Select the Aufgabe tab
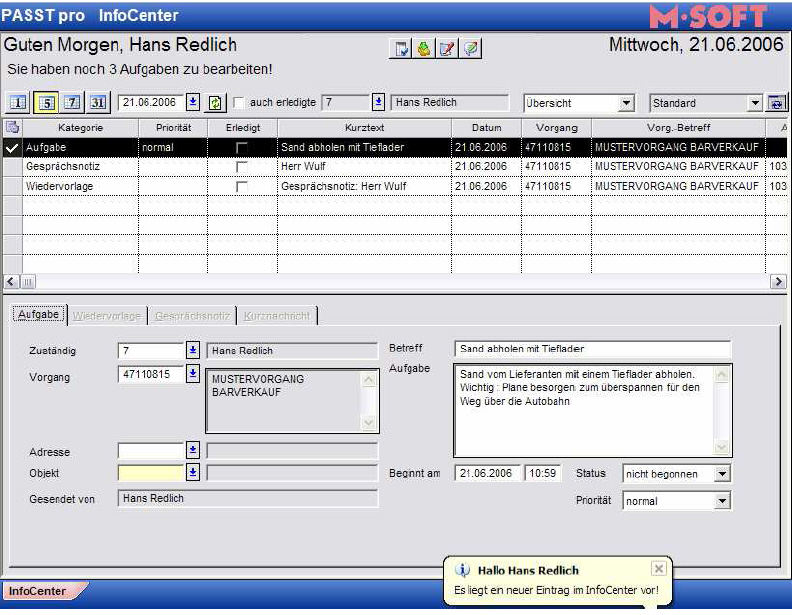 tap(38, 315)
